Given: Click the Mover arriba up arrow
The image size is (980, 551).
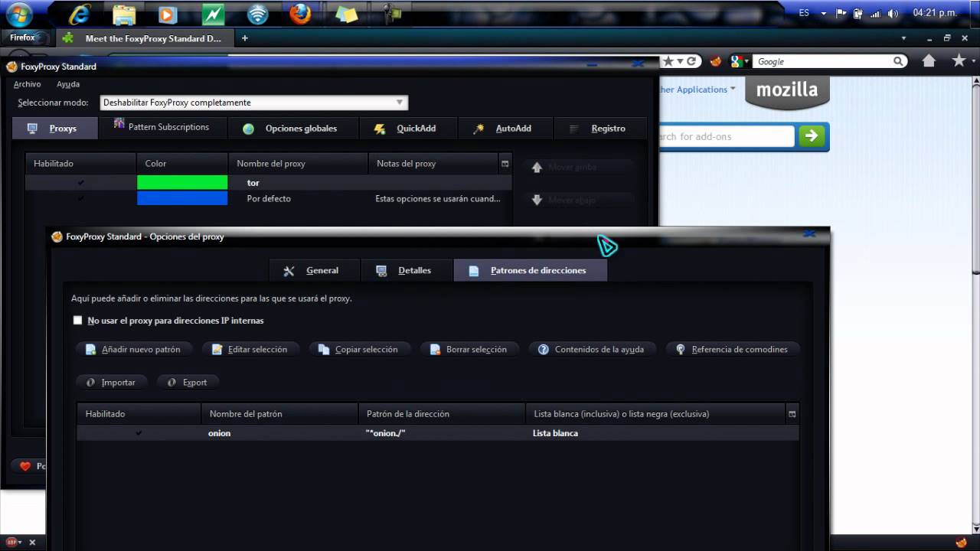Looking at the screenshot, I should 537,167.
